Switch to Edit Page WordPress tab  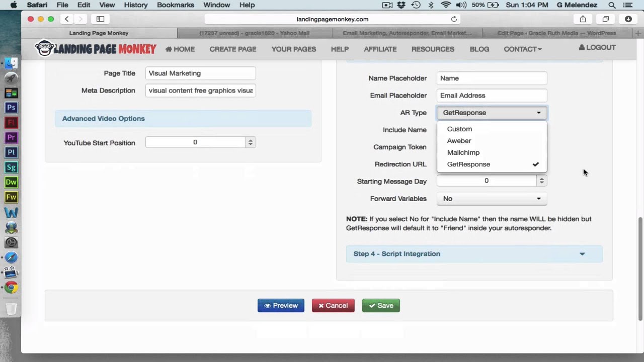(x=556, y=33)
